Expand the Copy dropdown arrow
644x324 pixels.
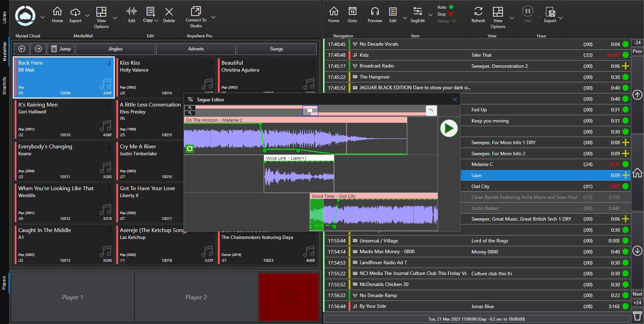point(156,20)
